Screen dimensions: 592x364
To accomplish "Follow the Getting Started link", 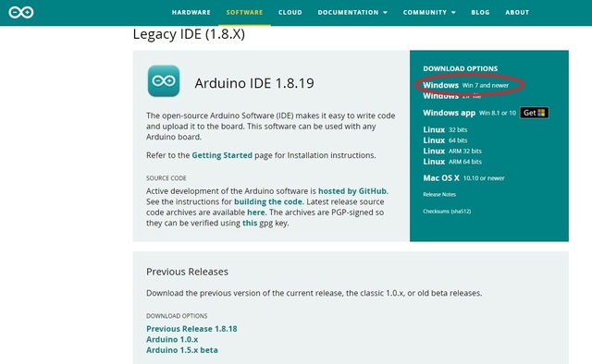I will click(222, 155).
